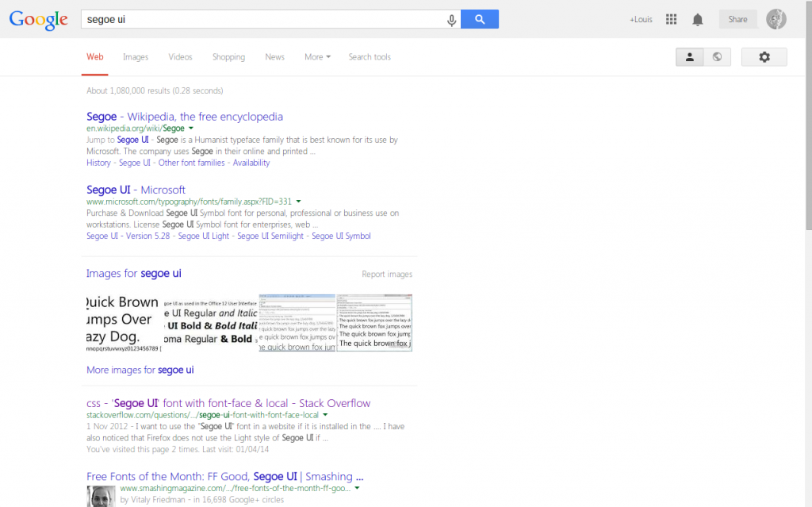
Task: Click the Vitaly Friedman author link
Action: (152, 500)
